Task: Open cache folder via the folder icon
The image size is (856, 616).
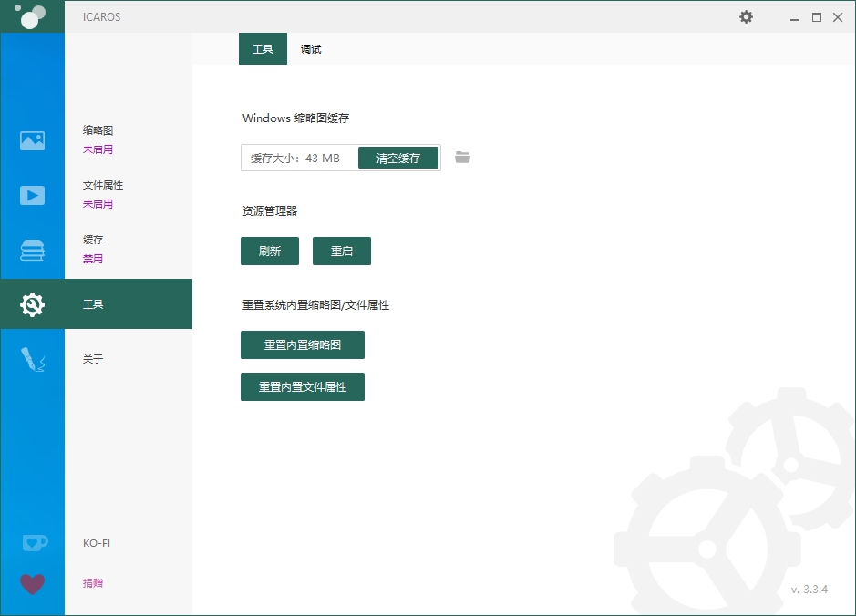Action: pyautogui.click(x=462, y=157)
